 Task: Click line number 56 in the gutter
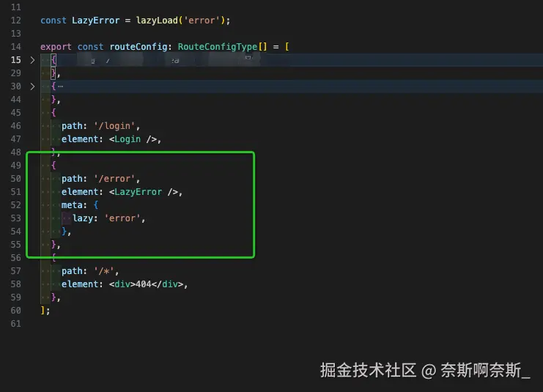coord(16,258)
